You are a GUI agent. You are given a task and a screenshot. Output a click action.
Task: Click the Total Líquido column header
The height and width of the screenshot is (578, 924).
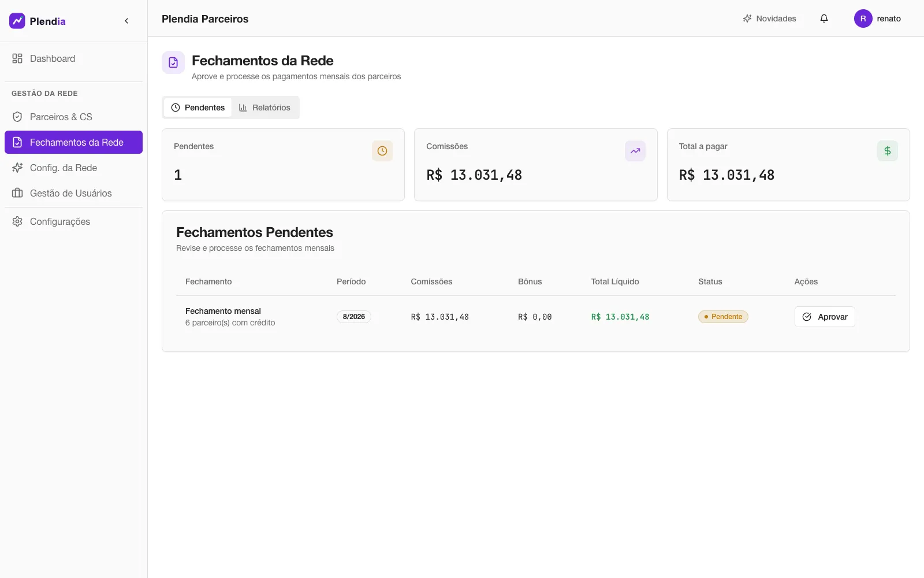coord(615,281)
